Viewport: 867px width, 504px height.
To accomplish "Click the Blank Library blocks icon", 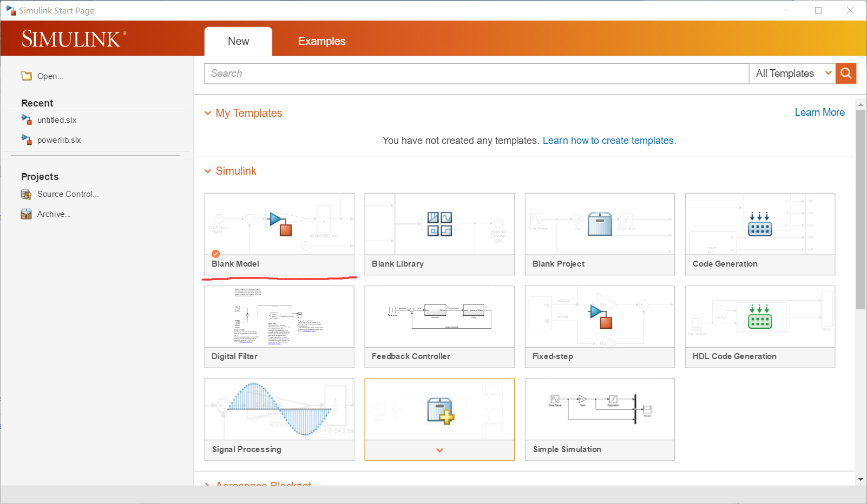I will pos(439,224).
